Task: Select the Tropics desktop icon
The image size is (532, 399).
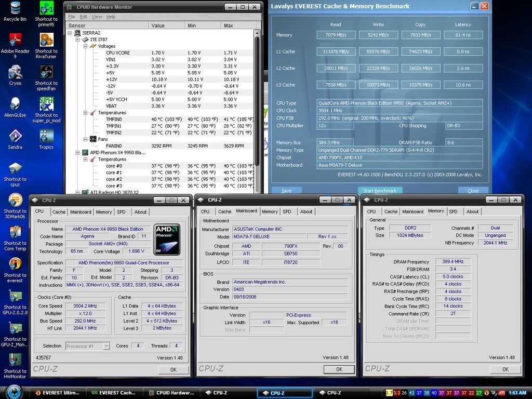Action: point(46,139)
